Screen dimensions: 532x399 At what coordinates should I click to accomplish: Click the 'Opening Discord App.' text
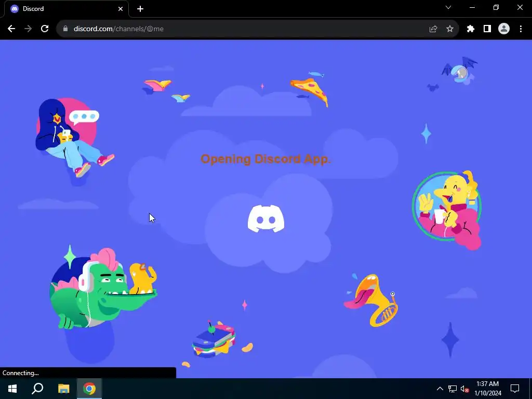(x=265, y=158)
